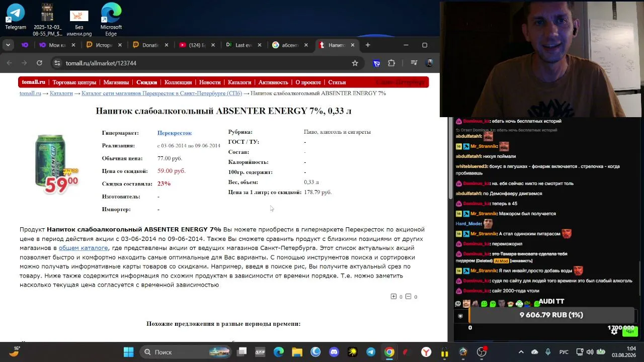Open a new browser tab

click(x=368, y=45)
